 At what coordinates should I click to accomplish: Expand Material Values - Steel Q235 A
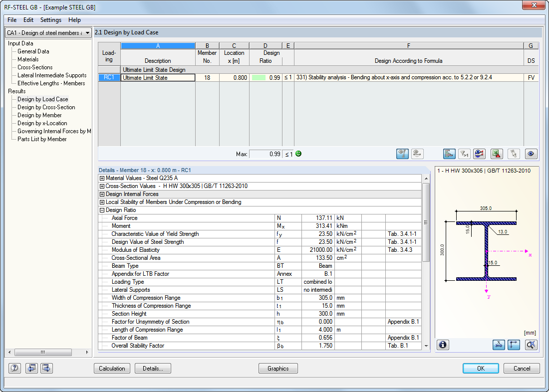point(102,178)
